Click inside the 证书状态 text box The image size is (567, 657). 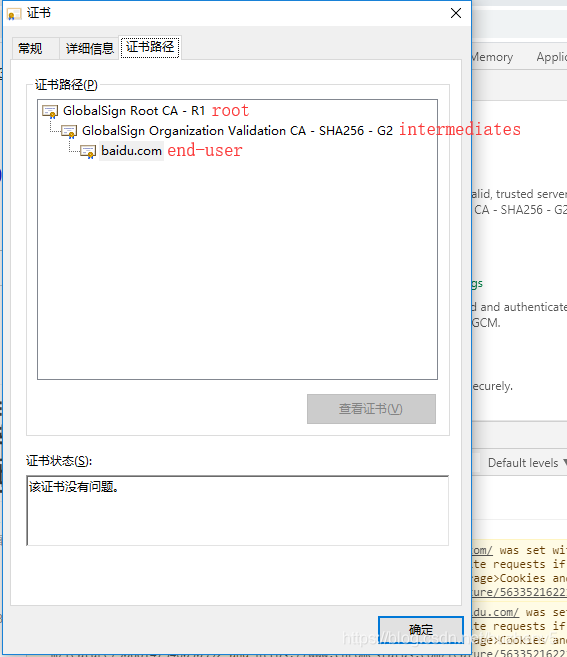tap(237, 510)
